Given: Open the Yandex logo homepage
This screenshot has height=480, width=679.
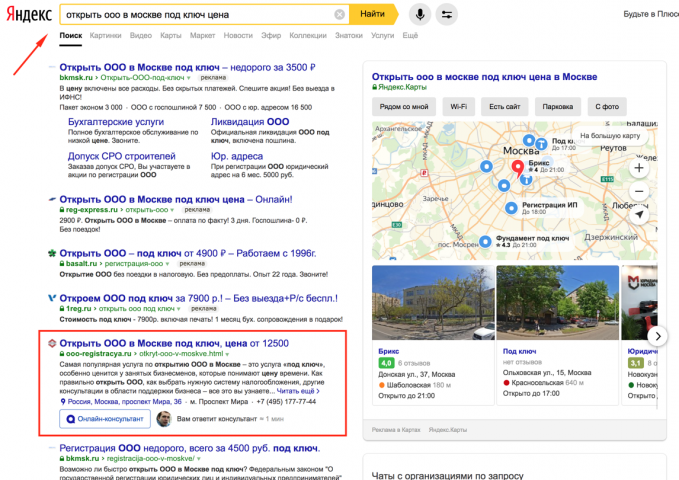Looking at the screenshot, I should (x=29, y=14).
